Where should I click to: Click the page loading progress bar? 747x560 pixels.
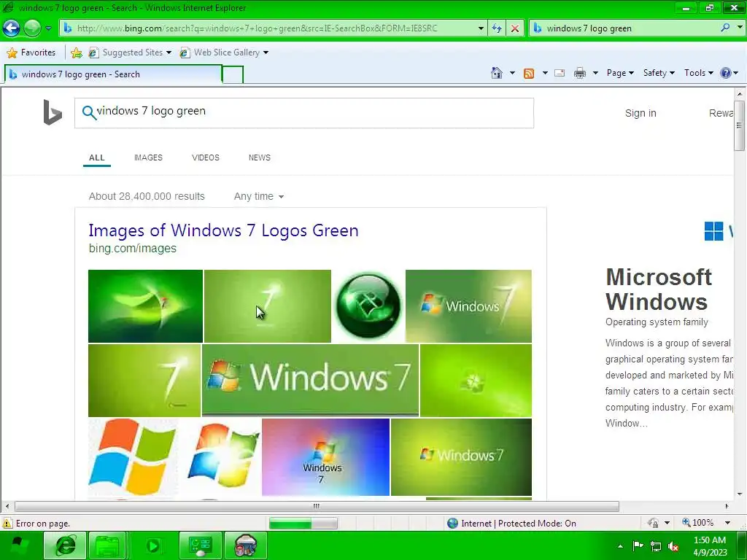[x=303, y=524]
